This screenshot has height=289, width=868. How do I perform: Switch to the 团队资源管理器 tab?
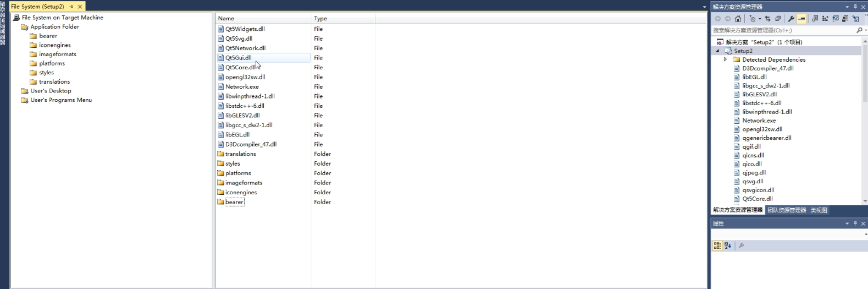tap(787, 210)
